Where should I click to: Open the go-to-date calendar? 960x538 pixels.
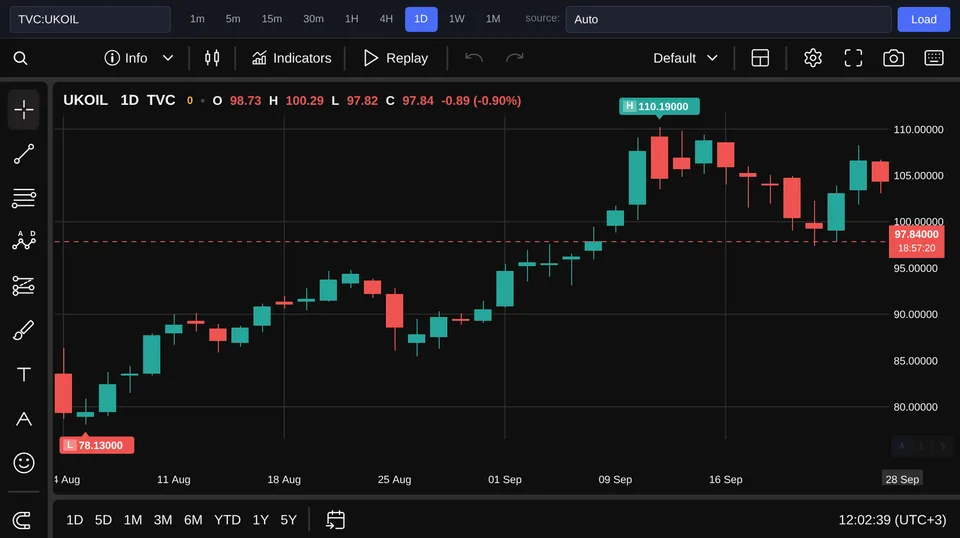click(336, 520)
